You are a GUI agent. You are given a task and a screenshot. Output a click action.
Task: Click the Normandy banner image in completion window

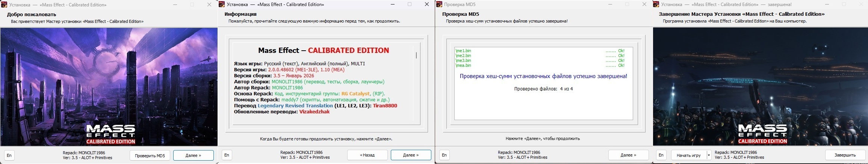[760, 87]
